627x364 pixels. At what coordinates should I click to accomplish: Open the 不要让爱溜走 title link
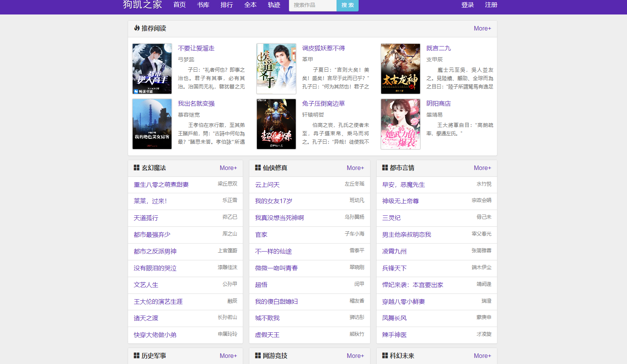[x=196, y=48]
